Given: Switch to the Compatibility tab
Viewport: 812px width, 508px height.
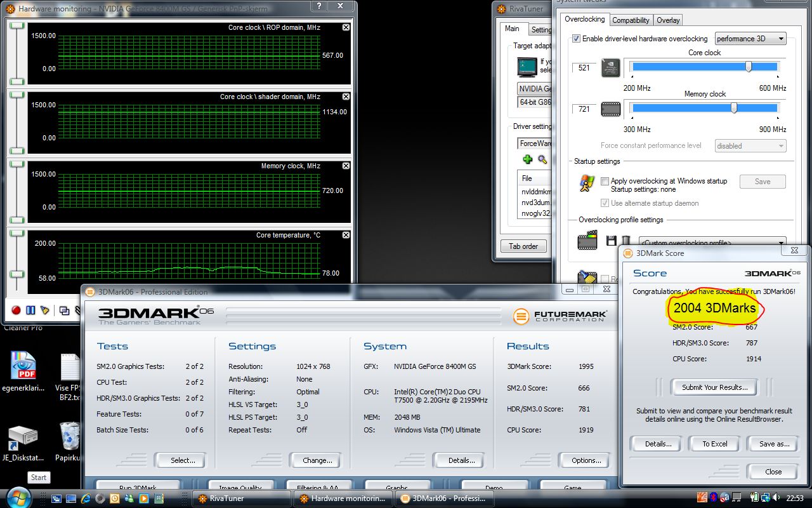Looking at the screenshot, I should tap(631, 20).
